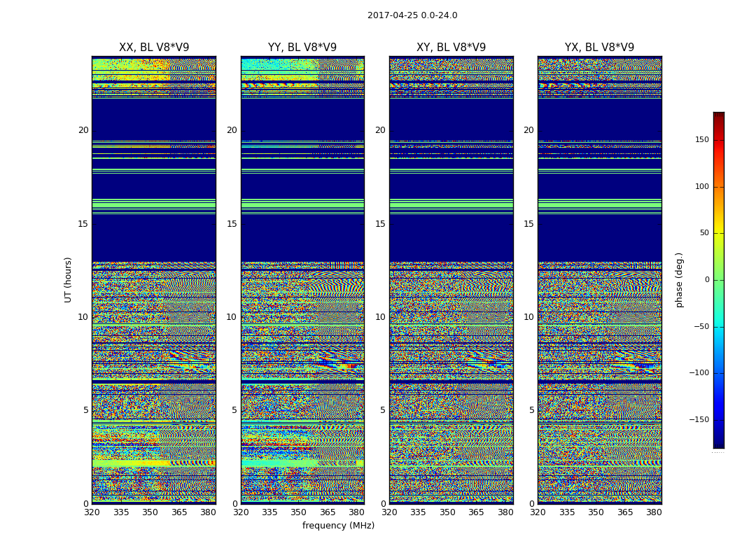This screenshot has height=560, width=735.
Task: Click the 10 hour tick of YX panel
Action: click(528, 317)
